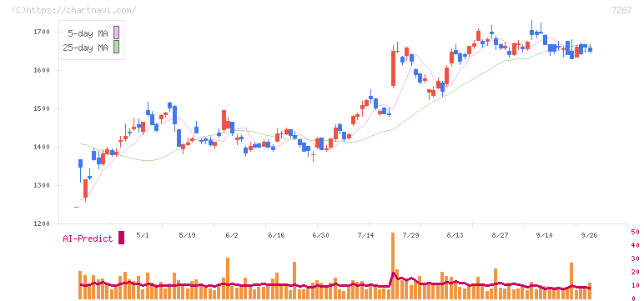644x301 pixels.
Task: Click the chartnavi.com copyright URL text
Action: pyautogui.click(x=74, y=10)
